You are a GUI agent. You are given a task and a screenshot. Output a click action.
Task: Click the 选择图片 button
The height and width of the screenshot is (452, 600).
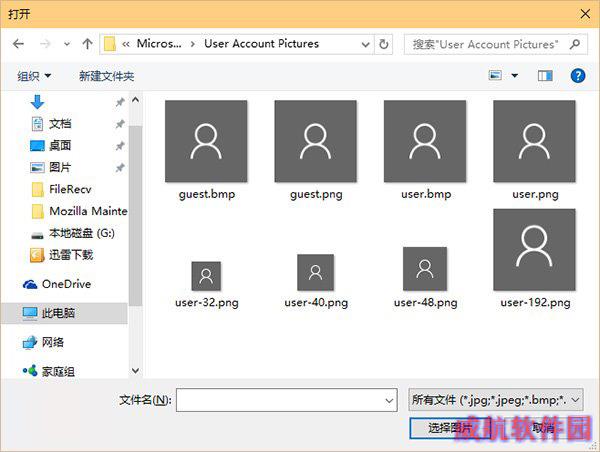click(450, 428)
